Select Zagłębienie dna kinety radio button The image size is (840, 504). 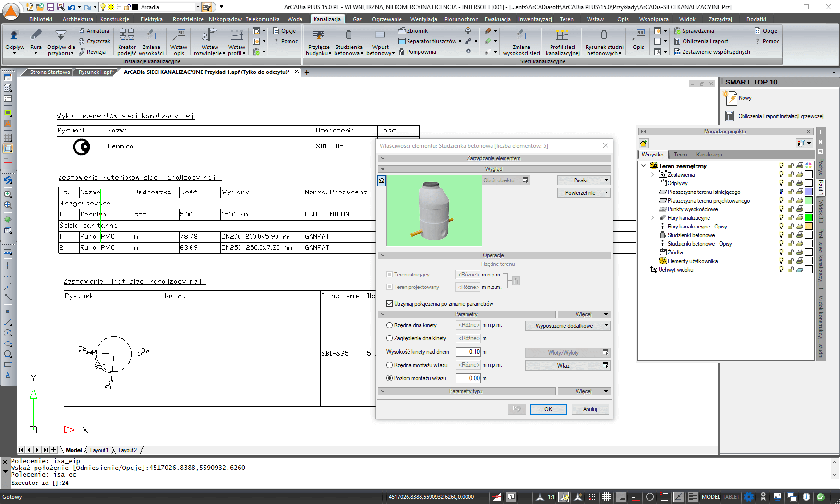click(390, 338)
